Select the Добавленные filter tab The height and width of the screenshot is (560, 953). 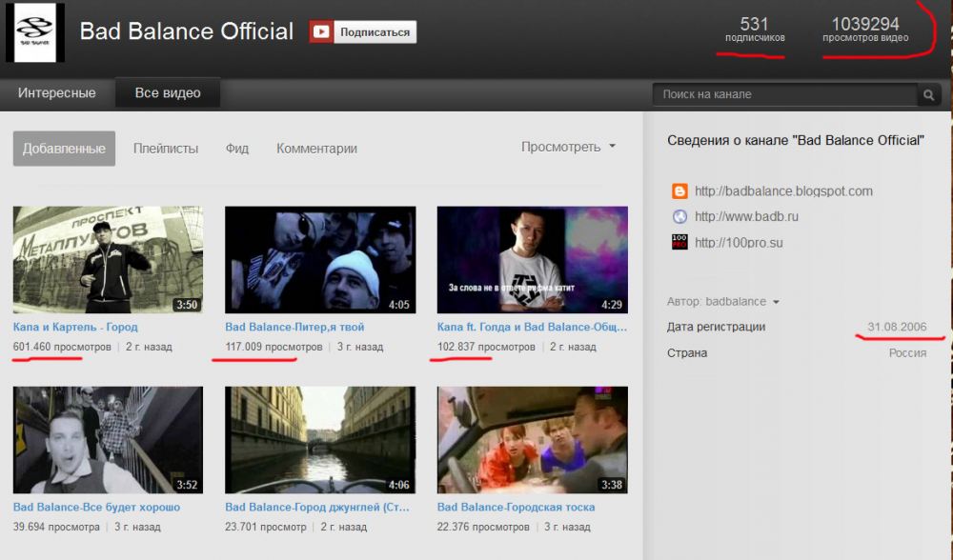64,149
